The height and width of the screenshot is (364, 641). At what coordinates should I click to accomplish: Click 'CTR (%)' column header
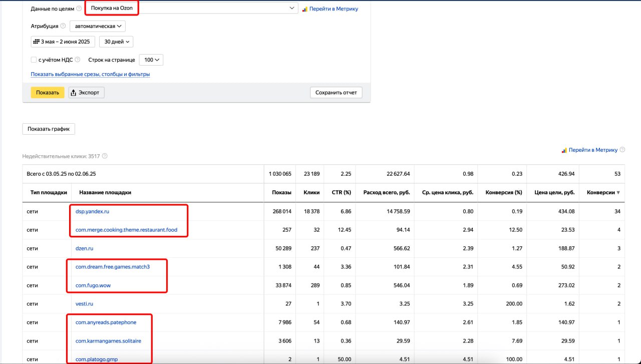click(341, 193)
